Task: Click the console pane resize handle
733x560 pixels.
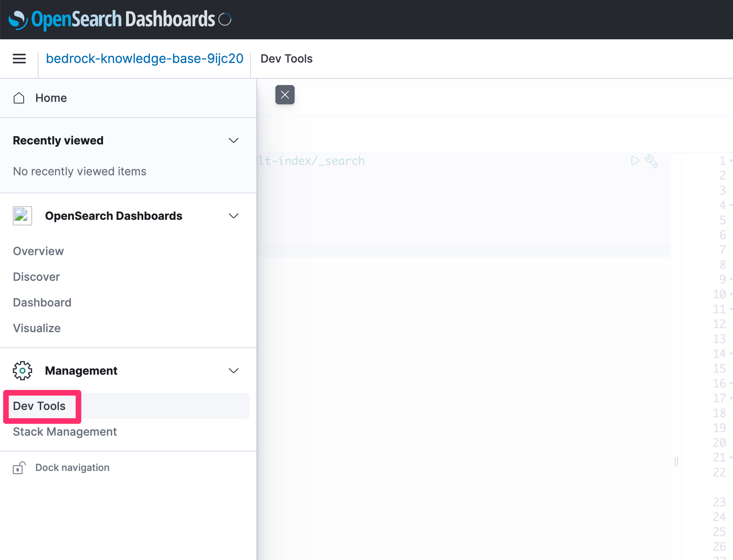Action: (x=676, y=462)
